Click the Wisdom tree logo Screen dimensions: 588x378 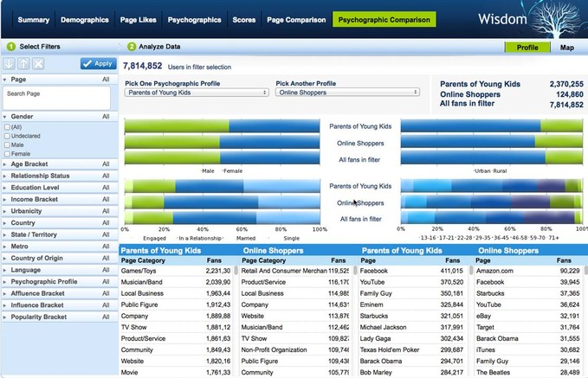tap(558, 20)
